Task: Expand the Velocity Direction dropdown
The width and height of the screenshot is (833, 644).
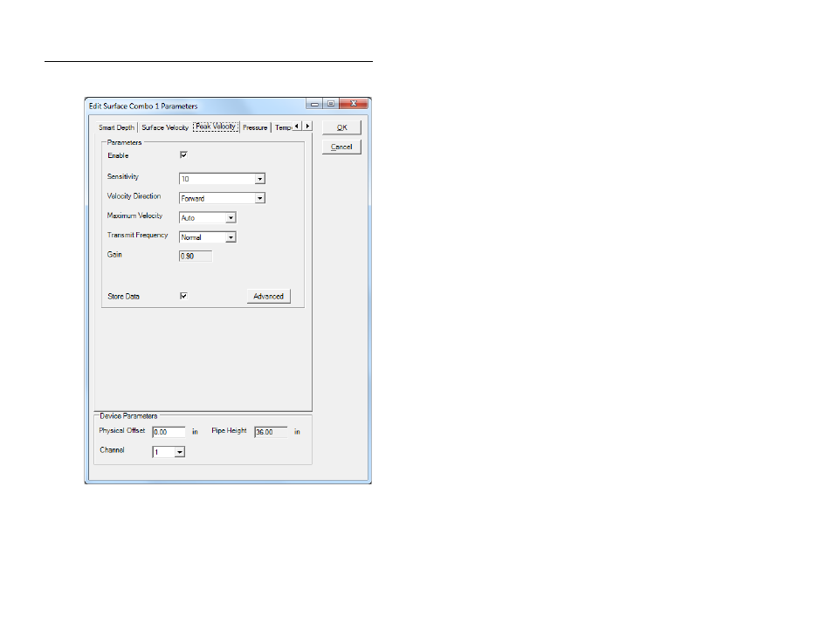Action: [259, 198]
